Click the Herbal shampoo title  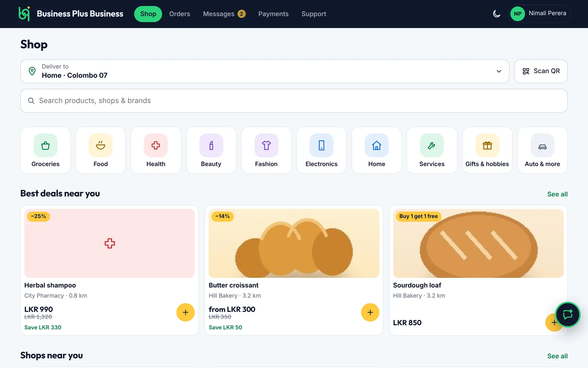50,285
